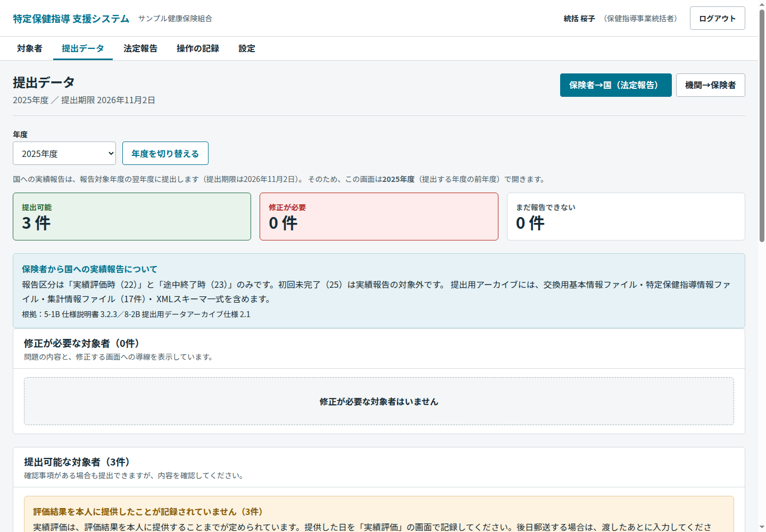Select the 提出データ tab

[83, 48]
